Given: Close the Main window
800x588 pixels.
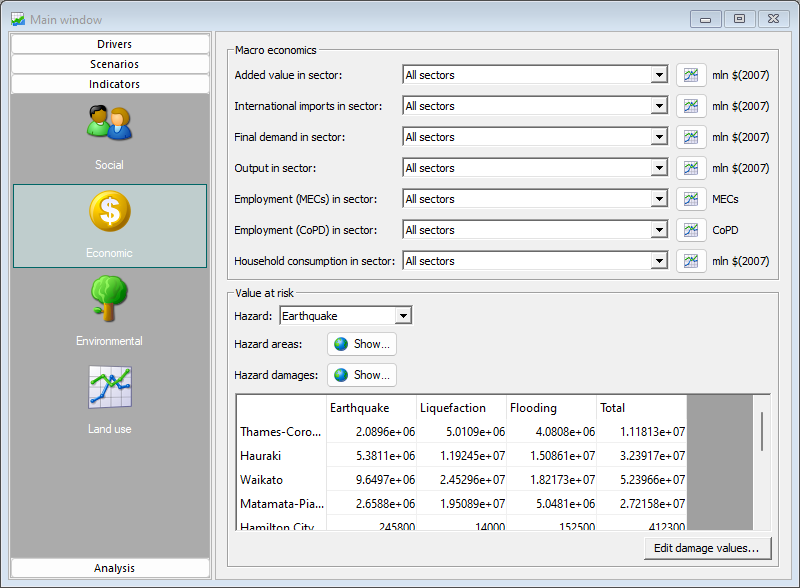Looking at the screenshot, I should tap(773, 19).
